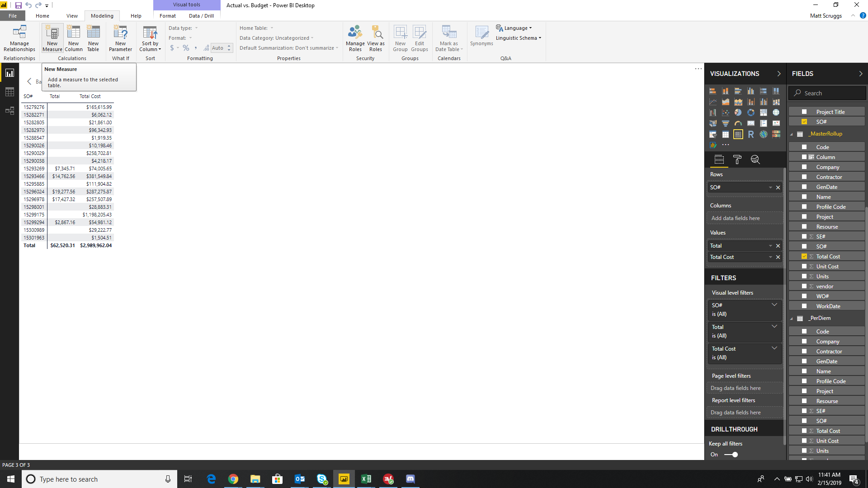Image resolution: width=868 pixels, height=488 pixels.
Task: Click the Fields search box
Action: (827, 93)
